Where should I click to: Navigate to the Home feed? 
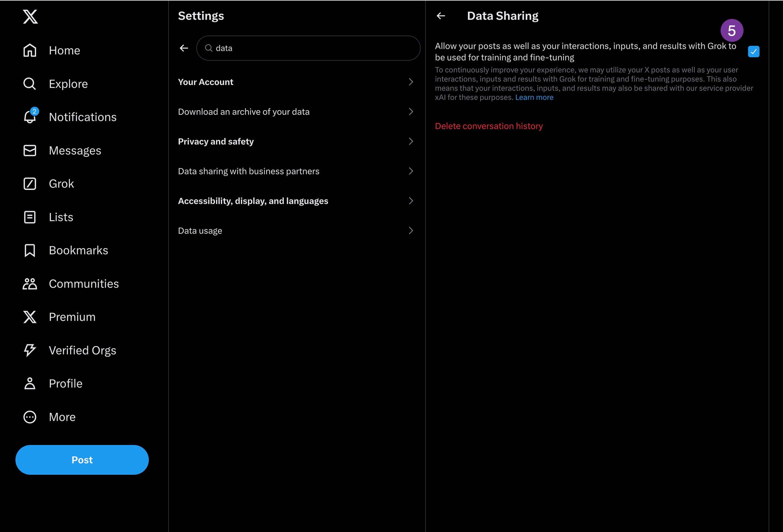tap(64, 50)
